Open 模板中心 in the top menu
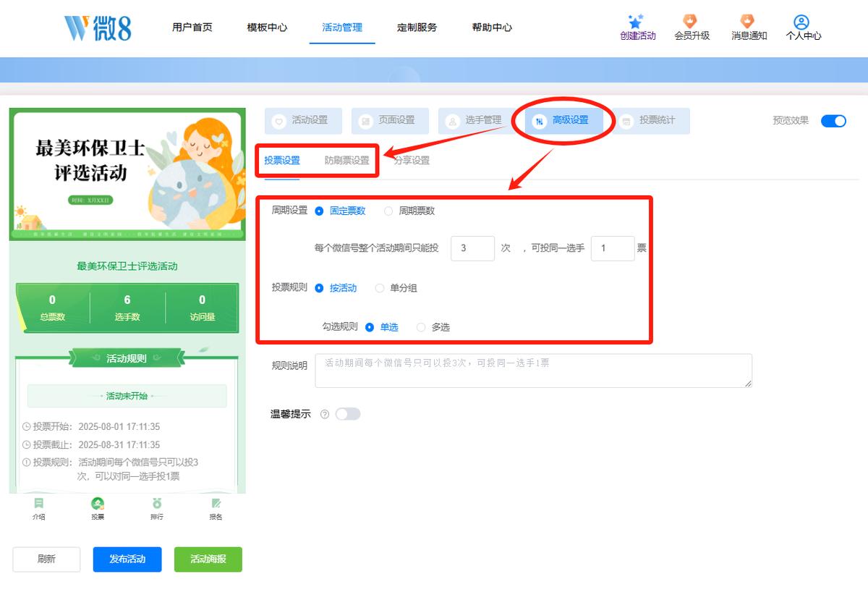Image resolution: width=868 pixels, height=600 pixels. pos(267,28)
